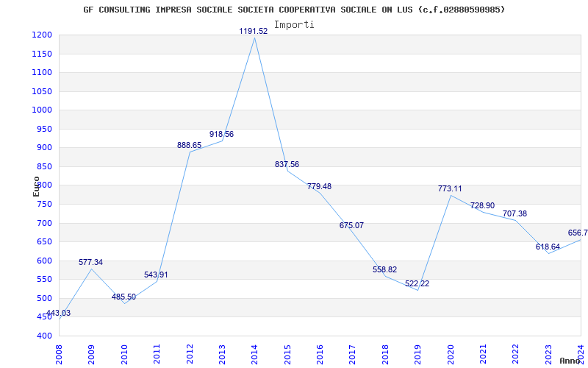Screen dimensions: 588x368
Task: Click the 850 y-axis tick label
Action: [x=44, y=166]
